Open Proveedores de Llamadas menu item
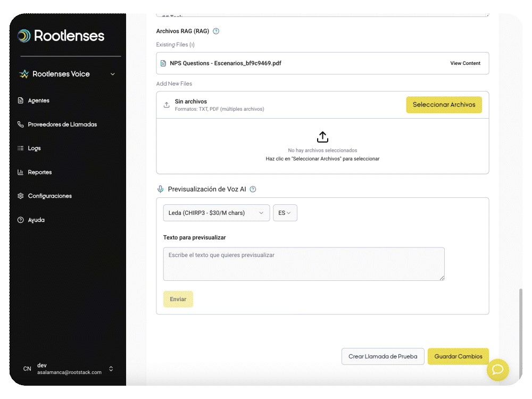The width and height of the screenshot is (532, 399). click(62, 124)
